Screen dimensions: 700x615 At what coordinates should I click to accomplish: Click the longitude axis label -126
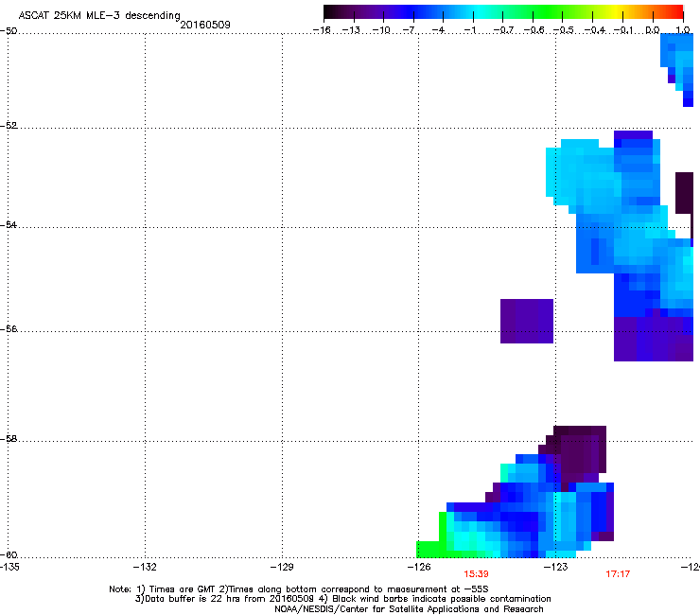[419, 567]
